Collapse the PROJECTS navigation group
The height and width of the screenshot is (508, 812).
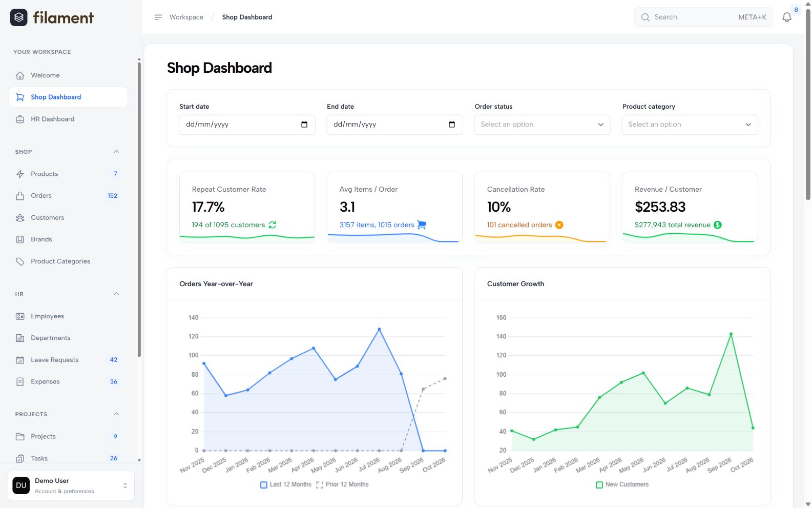[x=116, y=414]
